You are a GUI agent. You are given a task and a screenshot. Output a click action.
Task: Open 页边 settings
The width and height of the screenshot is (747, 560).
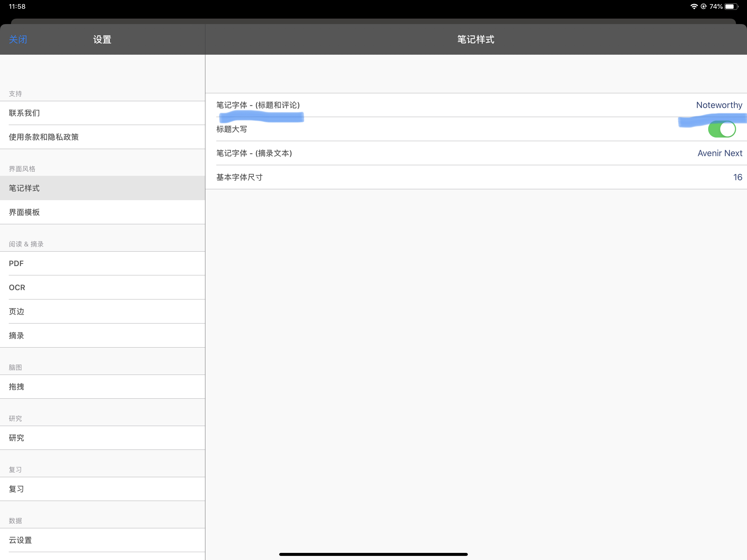[102, 311]
